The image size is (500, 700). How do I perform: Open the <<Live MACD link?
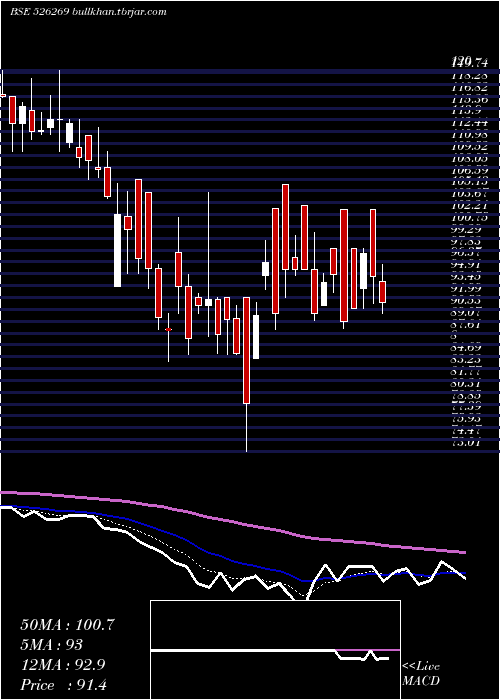(421, 674)
